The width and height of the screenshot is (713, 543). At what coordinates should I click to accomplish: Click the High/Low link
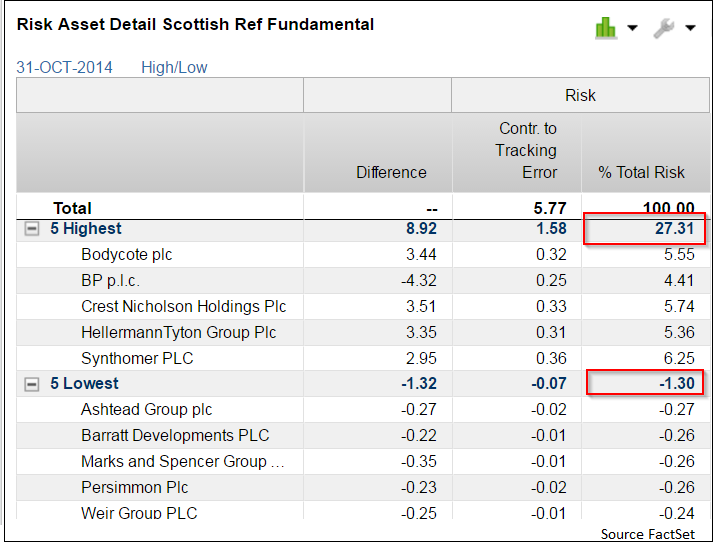[x=174, y=67]
